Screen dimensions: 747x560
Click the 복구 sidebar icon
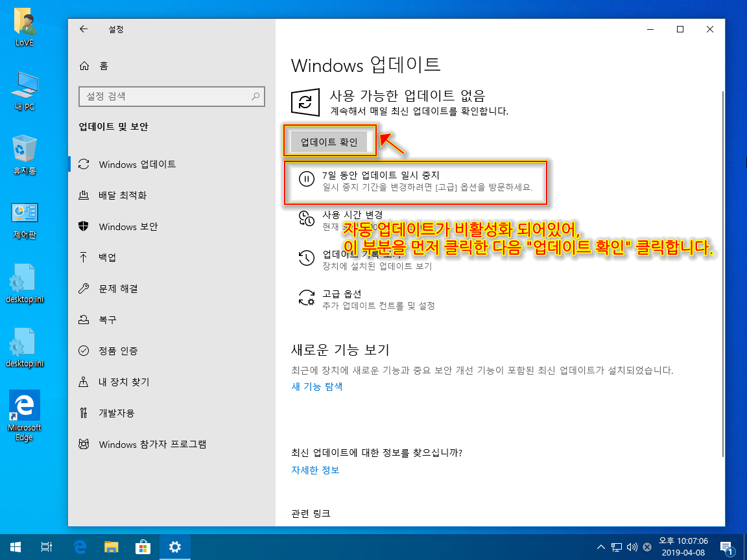pos(84,320)
